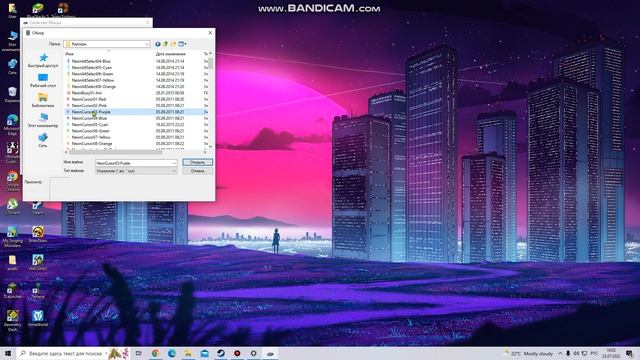Viewport: 640px width, 360px height.
Task: Open the notification center icon
Action: coord(630,353)
